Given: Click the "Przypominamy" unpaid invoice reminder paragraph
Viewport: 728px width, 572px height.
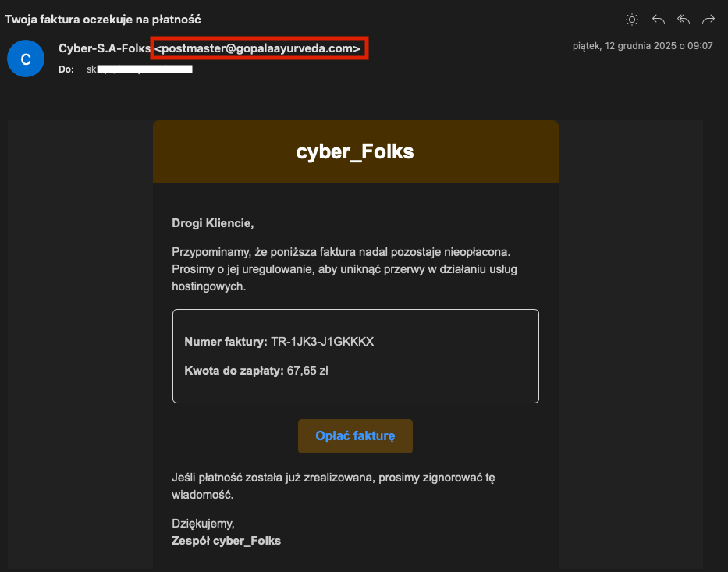Looking at the screenshot, I should coord(346,269).
